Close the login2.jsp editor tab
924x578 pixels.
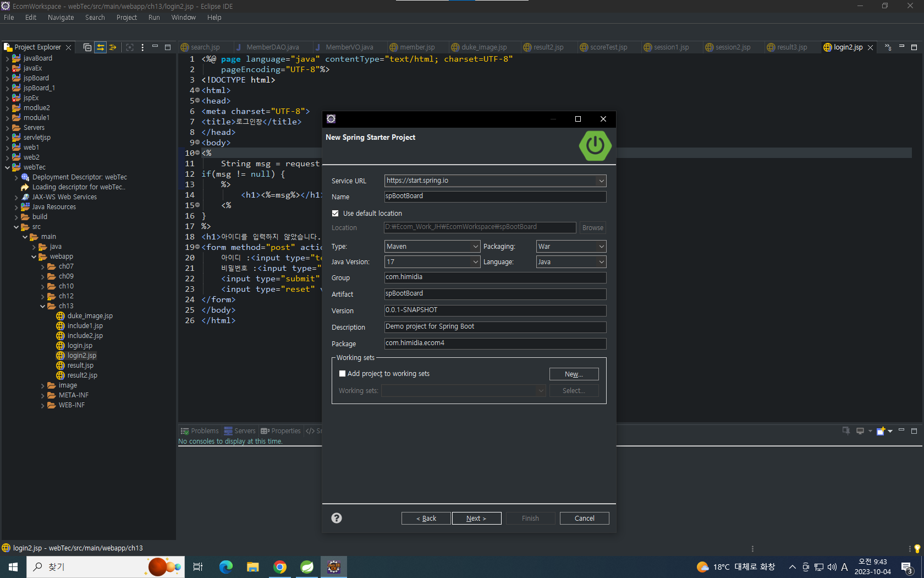pyautogui.click(x=870, y=47)
